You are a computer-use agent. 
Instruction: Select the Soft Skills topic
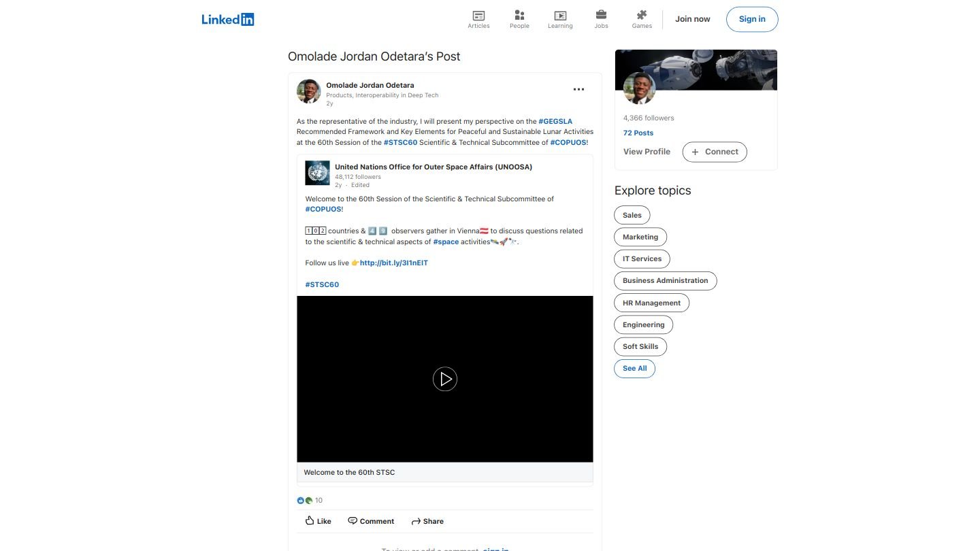[x=640, y=346]
